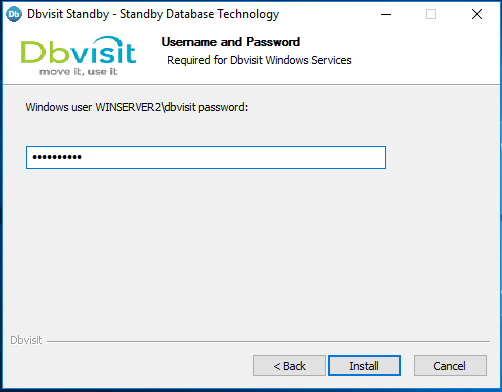
Task: Click the WINSERVER2\dbvisit password label
Action: pos(137,107)
